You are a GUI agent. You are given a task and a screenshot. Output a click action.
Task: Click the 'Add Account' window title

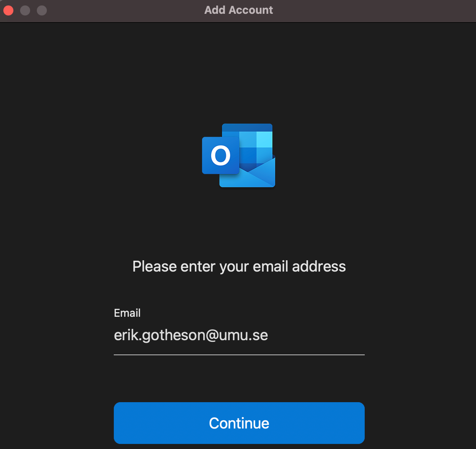click(238, 10)
